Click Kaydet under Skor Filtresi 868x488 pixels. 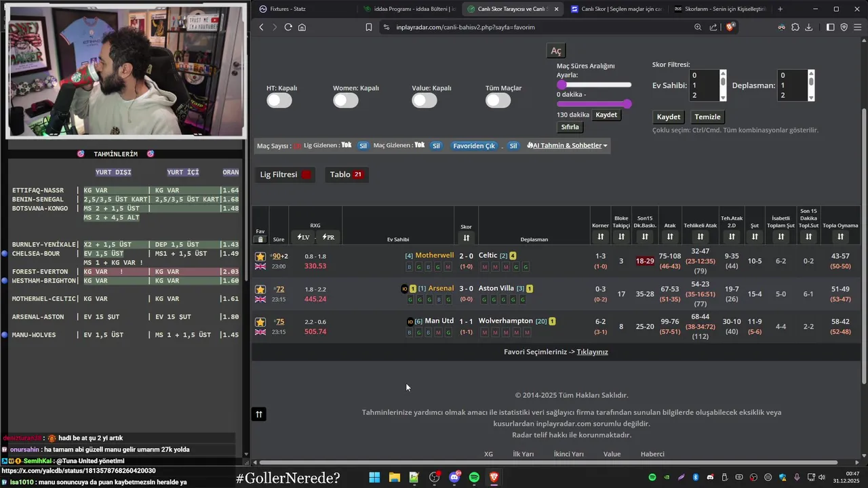click(669, 117)
